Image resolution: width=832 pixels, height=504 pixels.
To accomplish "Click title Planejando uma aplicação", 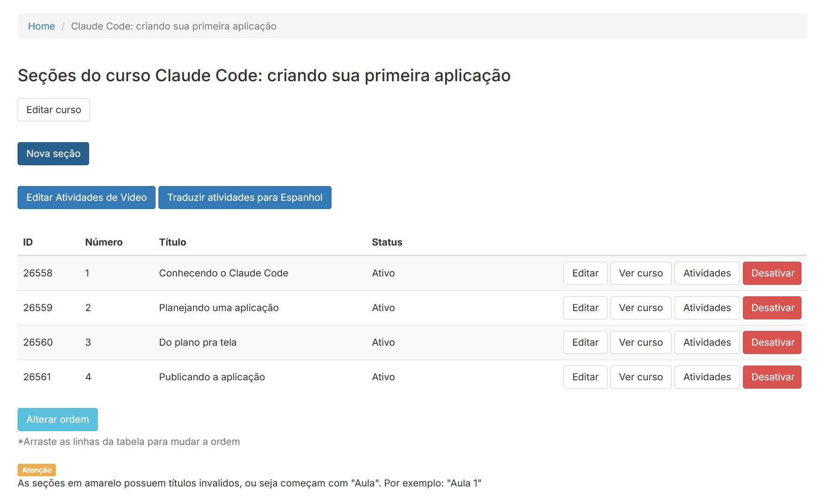I will tap(219, 308).
